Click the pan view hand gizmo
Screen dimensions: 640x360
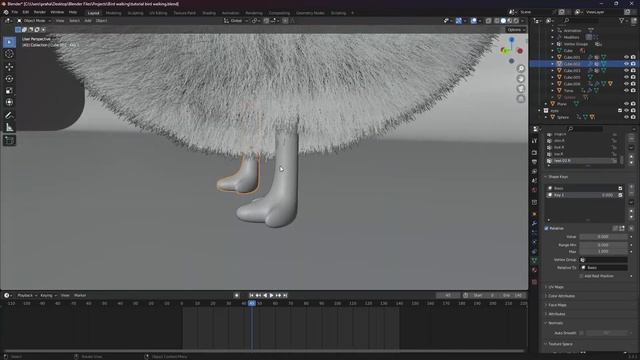tap(521, 79)
